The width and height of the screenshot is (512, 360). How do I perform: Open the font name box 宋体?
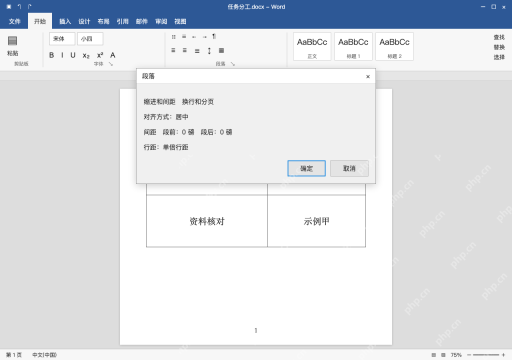[x=62, y=39]
